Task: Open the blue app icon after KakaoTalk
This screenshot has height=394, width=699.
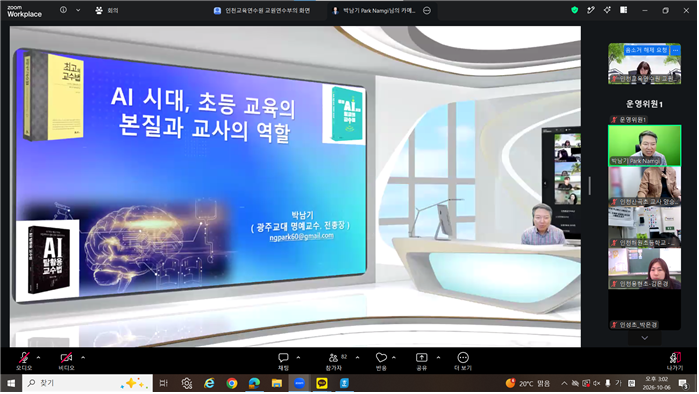Action: point(344,383)
